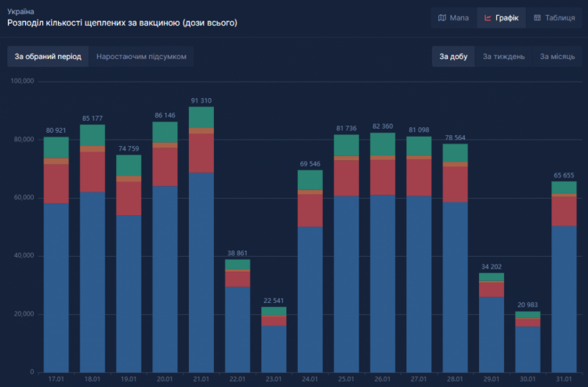The image size is (588, 387).
Task: Click the green top segment of 17.01 bar
Action: click(x=56, y=148)
